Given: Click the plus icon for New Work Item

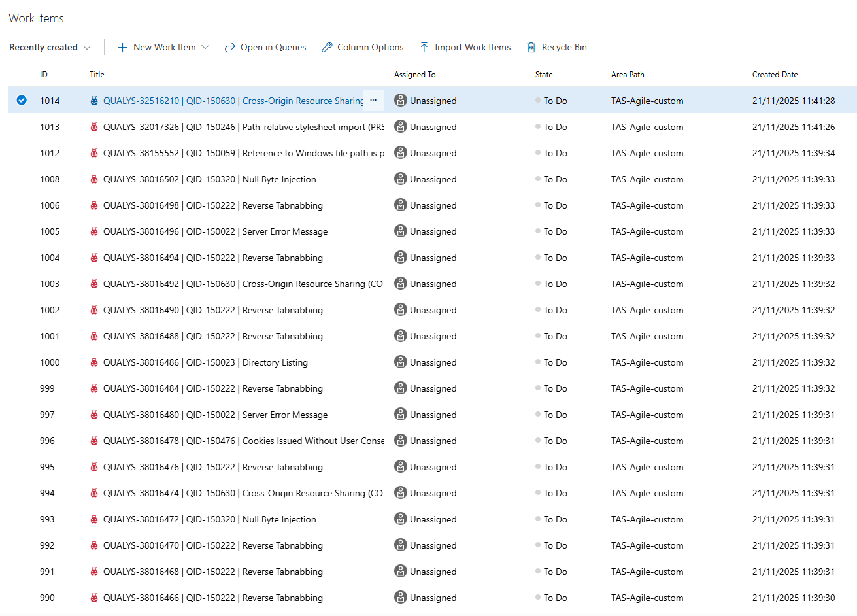Looking at the screenshot, I should 122,47.
